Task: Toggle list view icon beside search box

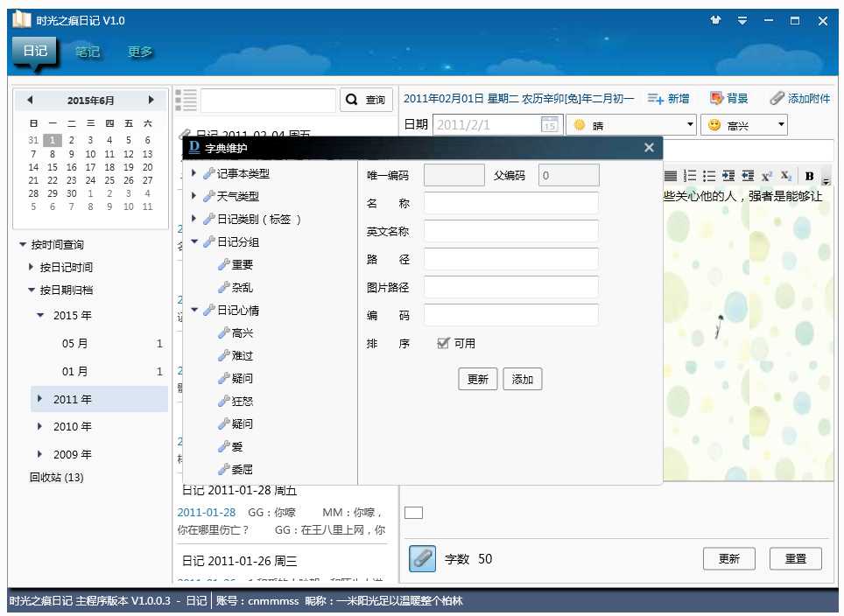Action: [x=186, y=100]
